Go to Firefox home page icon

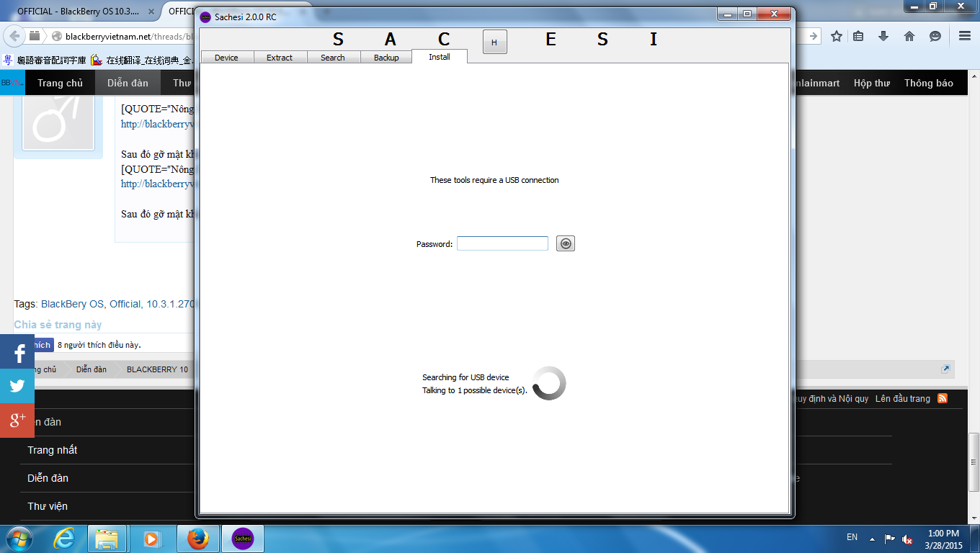[909, 36]
